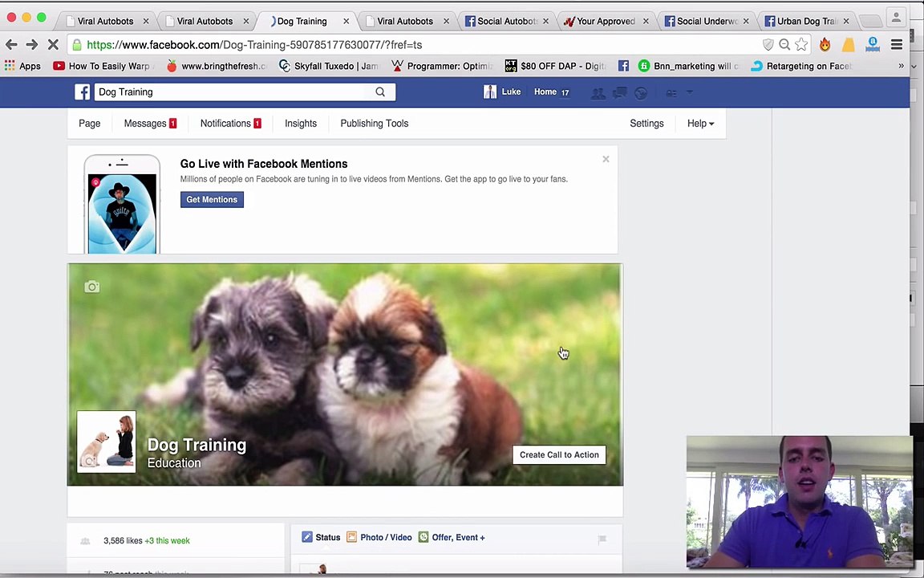924x578 pixels.
Task: Open the friend requests icon
Action: tap(598, 93)
